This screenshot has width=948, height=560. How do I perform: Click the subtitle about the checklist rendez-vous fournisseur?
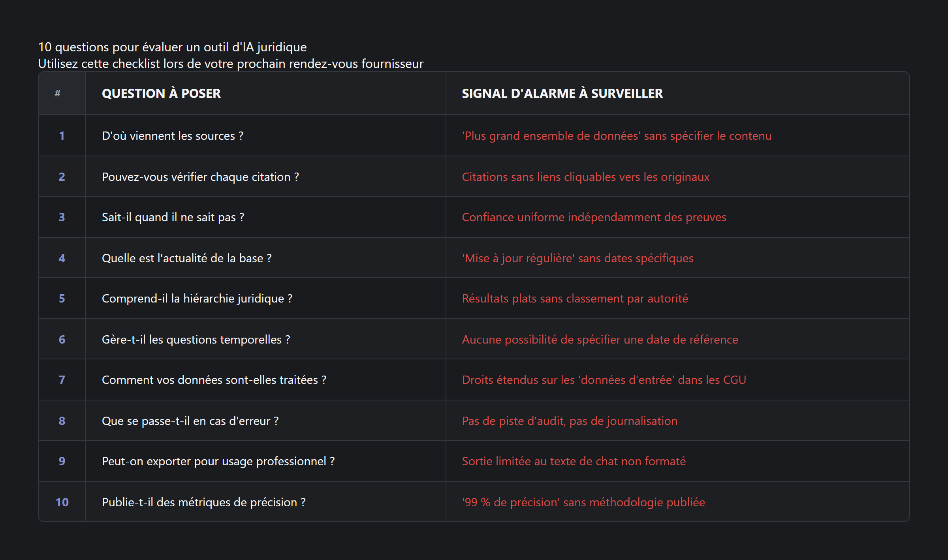(x=231, y=64)
